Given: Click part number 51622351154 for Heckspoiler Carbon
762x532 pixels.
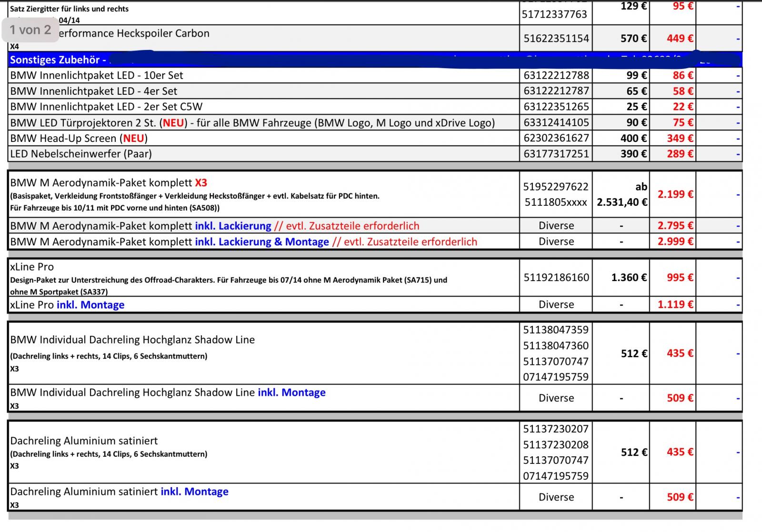Looking at the screenshot, I should coord(556,39).
